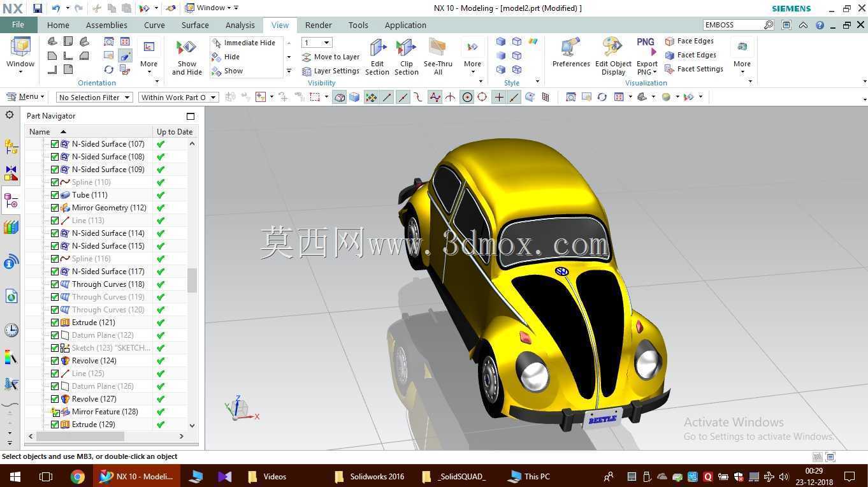Image resolution: width=868 pixels, height=487 pixels.
Task: Open the Menu dropdown
Action: [25, 97]
